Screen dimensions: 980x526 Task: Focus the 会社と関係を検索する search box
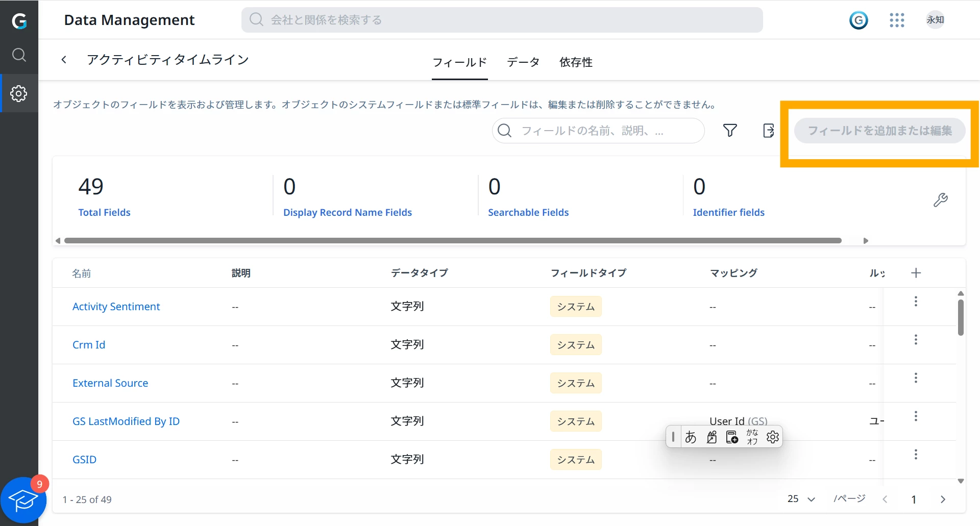click(x=502, y=20)
